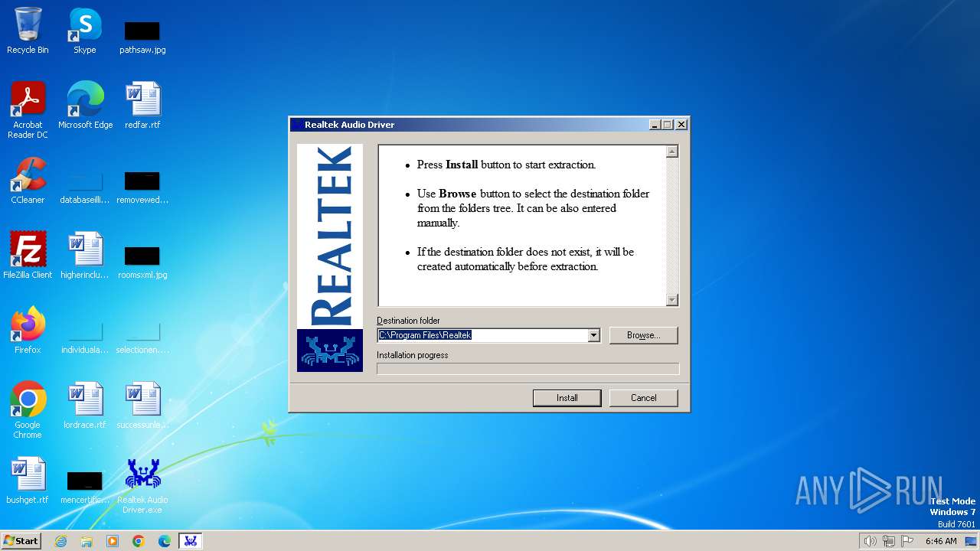Select the Microsoft Edge desktop shortcut

(x=85, y=106)
